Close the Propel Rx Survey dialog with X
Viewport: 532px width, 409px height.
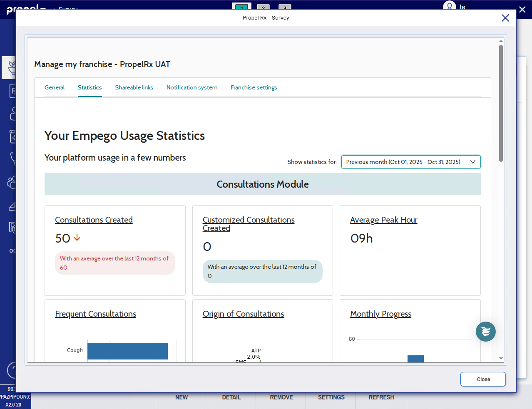[x=505, y=18]
